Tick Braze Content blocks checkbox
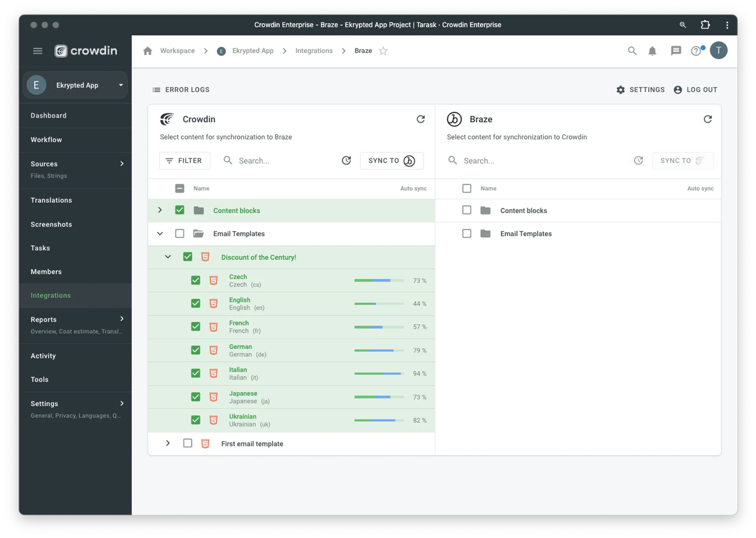Screen dimensions: 756x538 [x=467, y=210]
